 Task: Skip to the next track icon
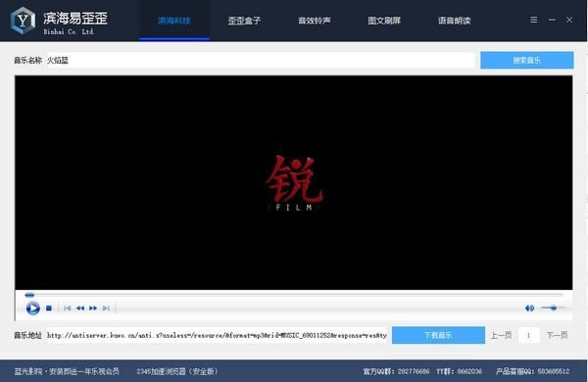(106, 309)
